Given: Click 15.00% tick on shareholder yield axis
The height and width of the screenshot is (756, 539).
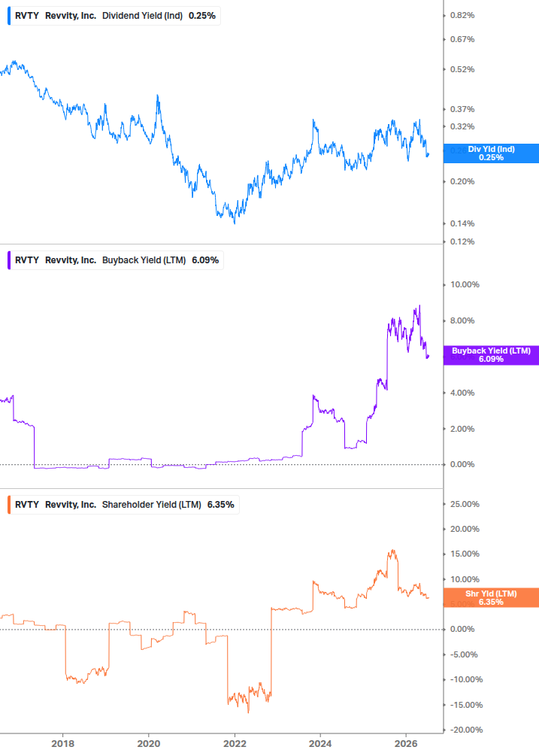Looking at the screenshot, I should 465,554.
